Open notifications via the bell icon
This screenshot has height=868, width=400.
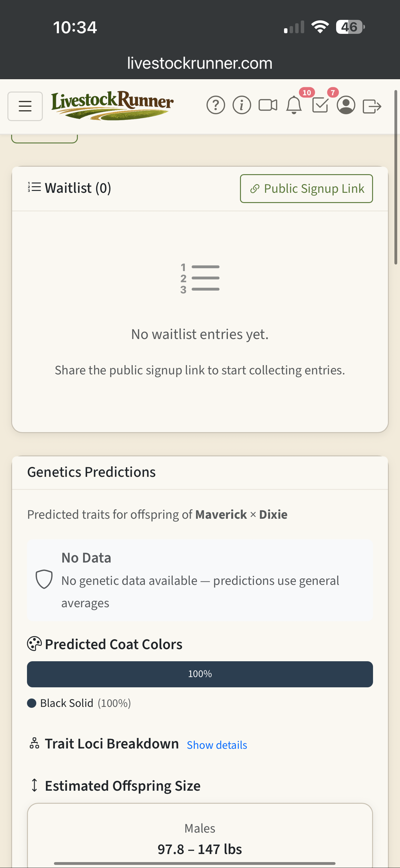(x=294, y=106)
